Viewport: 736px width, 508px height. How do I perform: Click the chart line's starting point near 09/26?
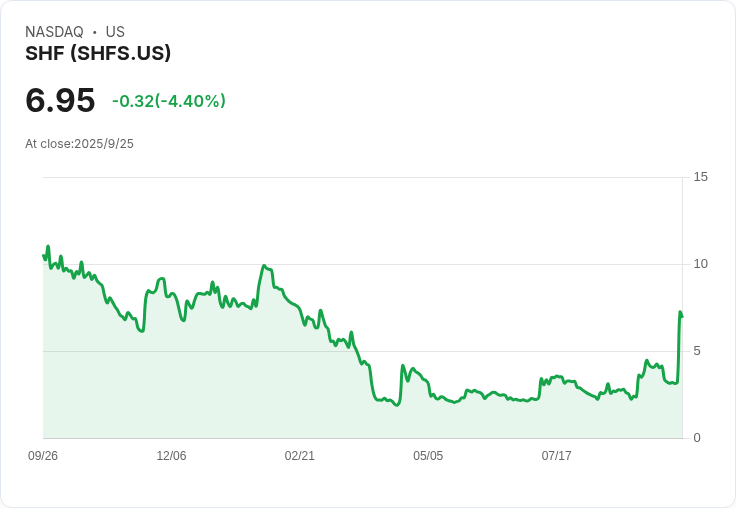tap(44, 256)
